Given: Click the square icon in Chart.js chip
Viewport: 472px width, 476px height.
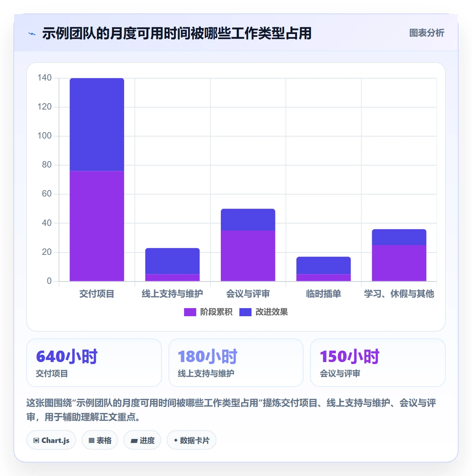Looking at the screenshot, I should 36,440.
